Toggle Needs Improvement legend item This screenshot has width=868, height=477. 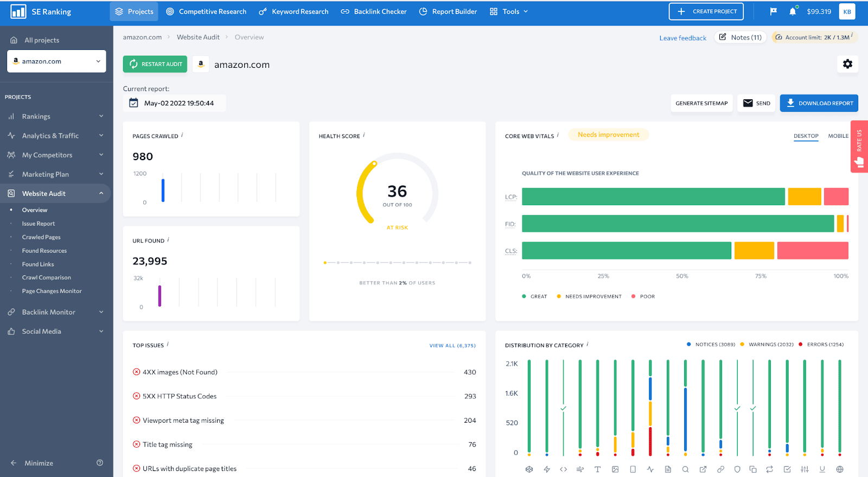pyautogui.click(x=589, y=297)
